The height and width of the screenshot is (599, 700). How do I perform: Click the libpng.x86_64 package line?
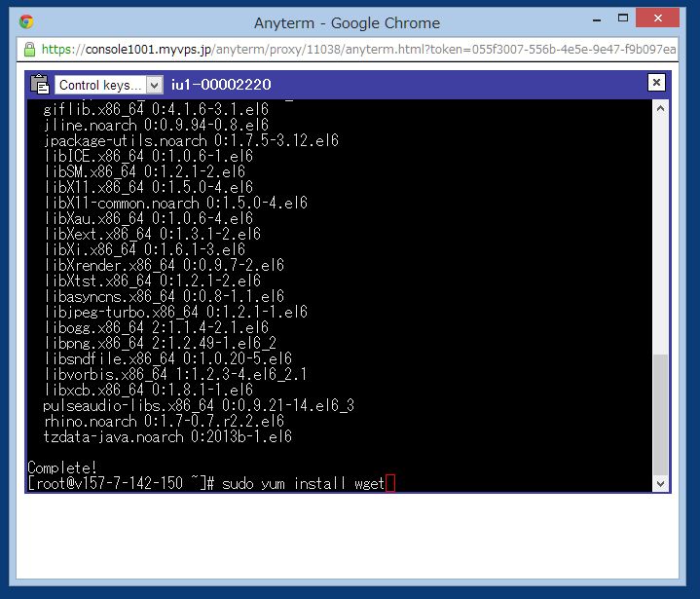[x=160, y=343]
